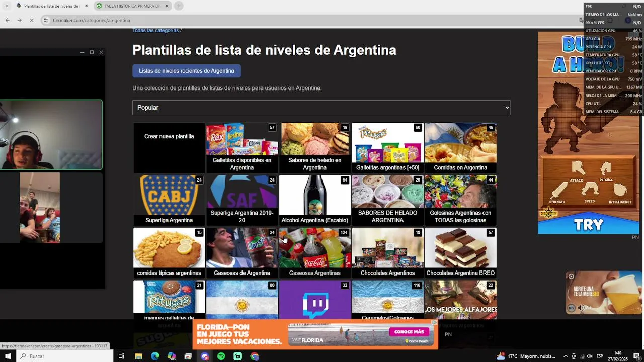This screenshot has width=644, height=362.
Task: Click 'Listas de niveles recientes de Argentina' button
Action: click(187, 71)
